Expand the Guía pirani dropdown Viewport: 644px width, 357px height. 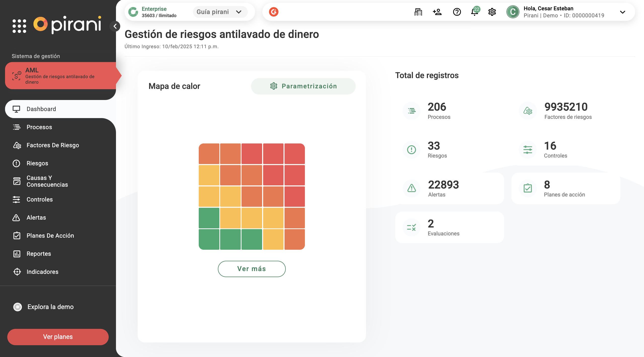(220, 12)
